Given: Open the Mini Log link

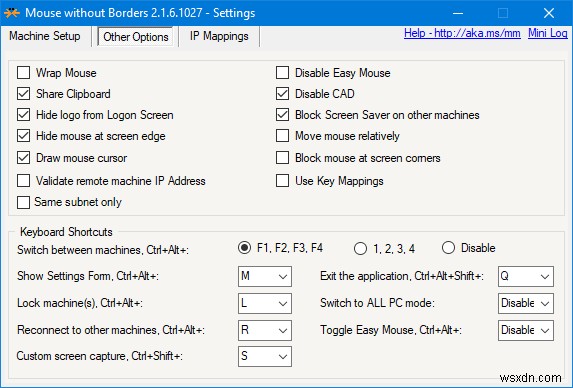Looking at the screenshot, I should [x=547, y=33].
